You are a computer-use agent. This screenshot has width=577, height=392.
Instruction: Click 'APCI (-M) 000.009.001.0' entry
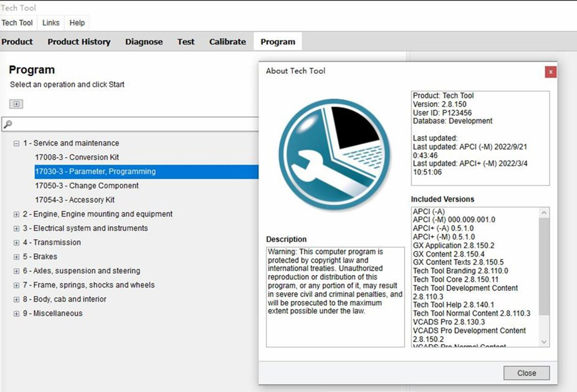(454, 220)
